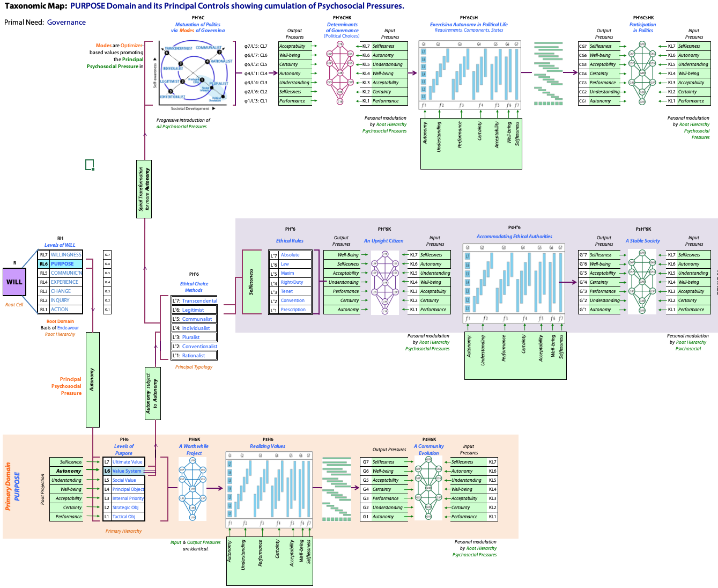This screenshot has height=588, width=718.
Task: Click the 'Participation in Politics' heading
Action: click(x=643, y=27)
